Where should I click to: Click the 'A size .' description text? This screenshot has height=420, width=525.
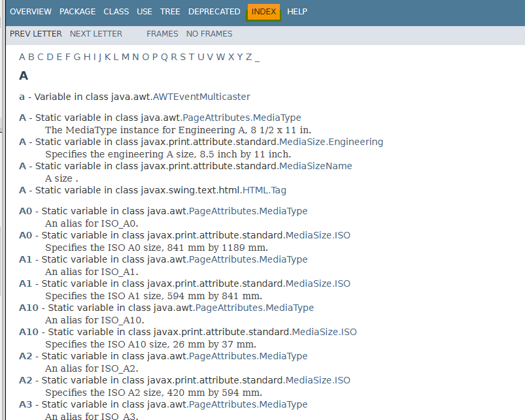[61, 178]
